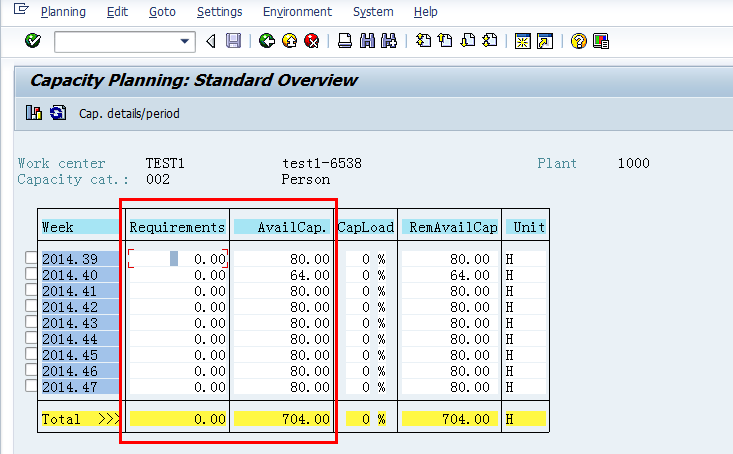Click Cap. details/period button
This screenshot has width=733, height=454.
(x=129, y=114)
